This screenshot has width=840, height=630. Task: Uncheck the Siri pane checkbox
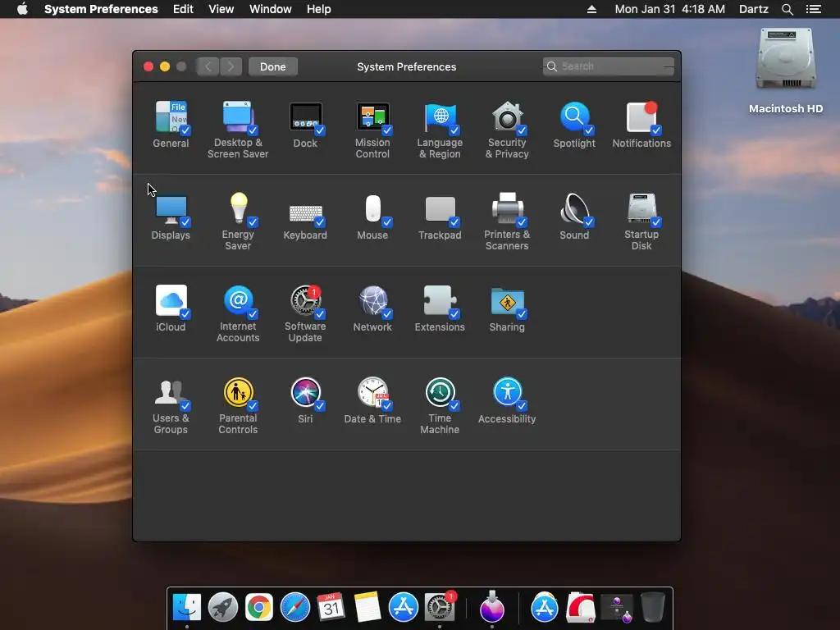point(320,405)
